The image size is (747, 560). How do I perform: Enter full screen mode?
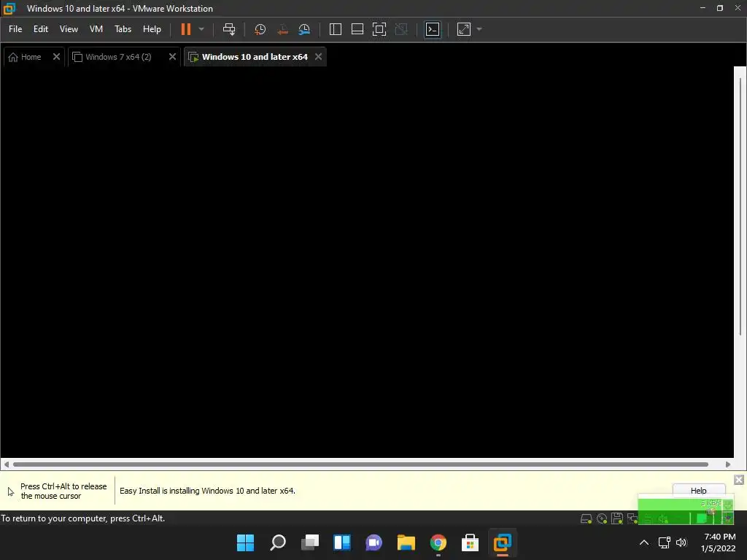tap(379, 29)
